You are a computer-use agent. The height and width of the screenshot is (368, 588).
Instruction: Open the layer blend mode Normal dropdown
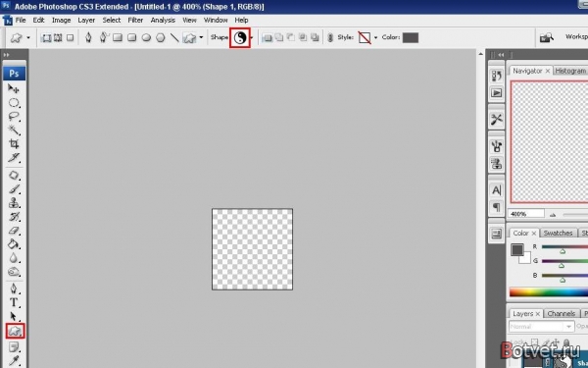(541, 327)
